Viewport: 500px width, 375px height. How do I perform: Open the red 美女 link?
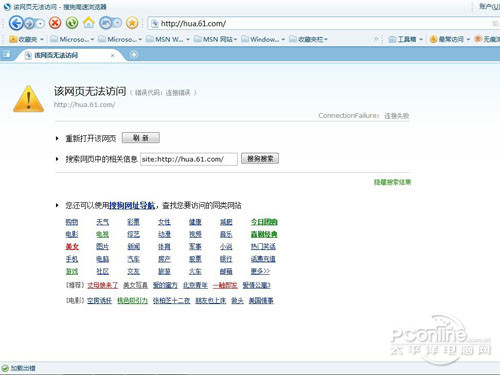tap(72, 247)
